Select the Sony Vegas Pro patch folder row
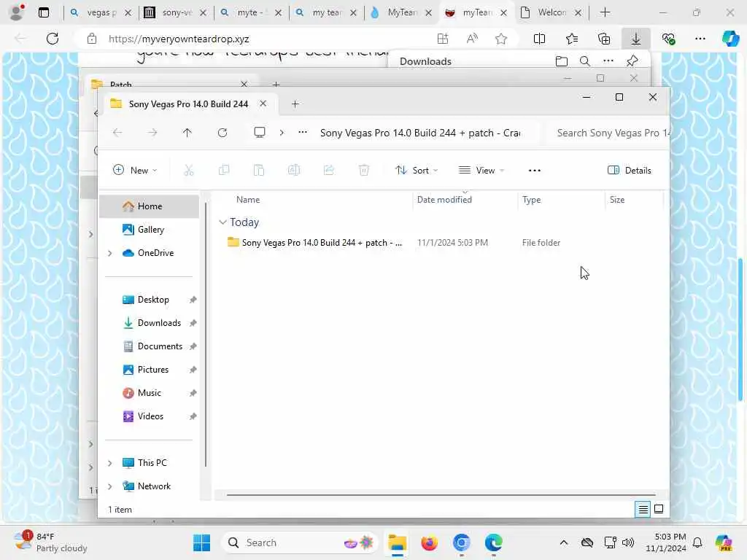The width and height of the screenshot is (747, 560). [438, 242]
